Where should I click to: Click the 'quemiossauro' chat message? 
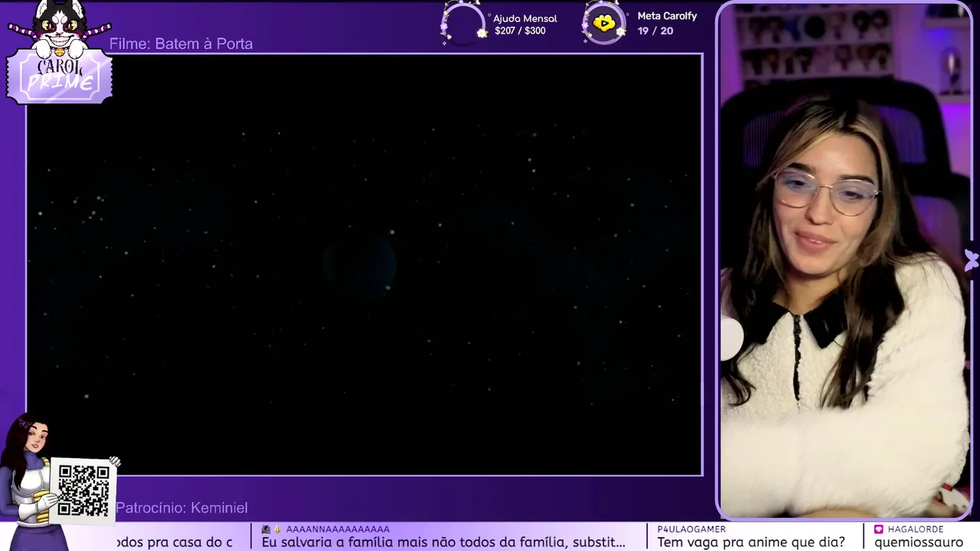pyautogui.click(x=919, y=543)
